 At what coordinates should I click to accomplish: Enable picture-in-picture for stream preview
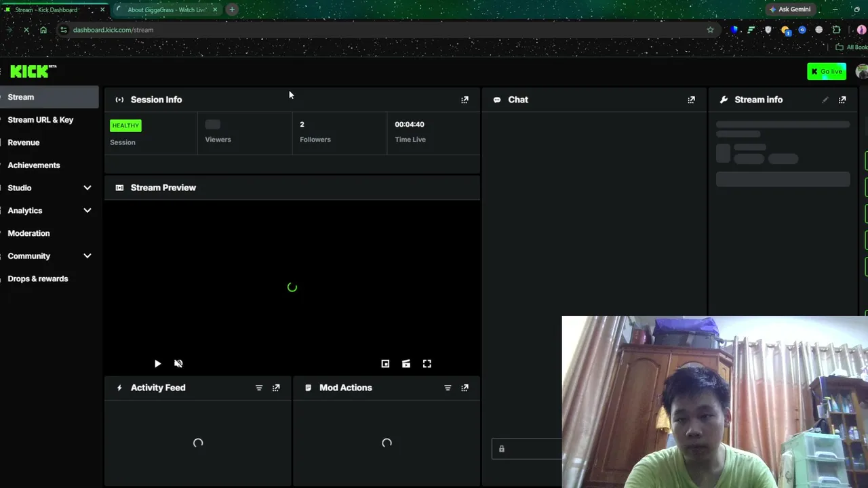click(385, 364)
